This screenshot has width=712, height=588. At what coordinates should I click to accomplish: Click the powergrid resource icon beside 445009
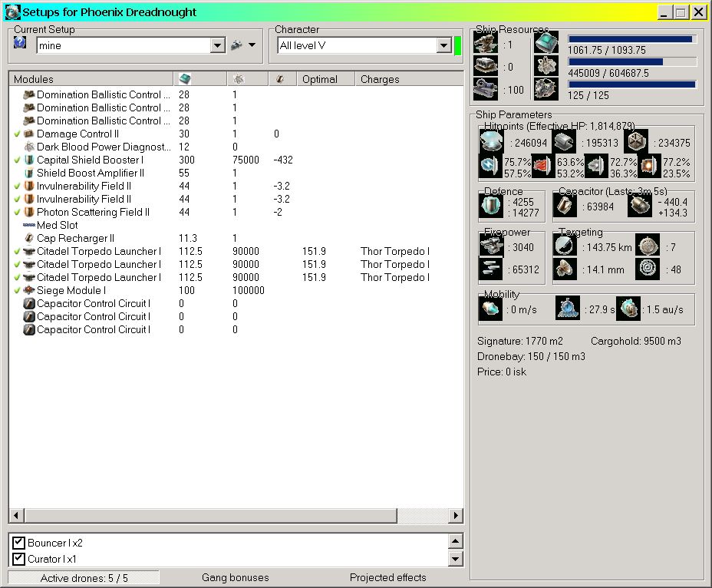coord(546,66)
